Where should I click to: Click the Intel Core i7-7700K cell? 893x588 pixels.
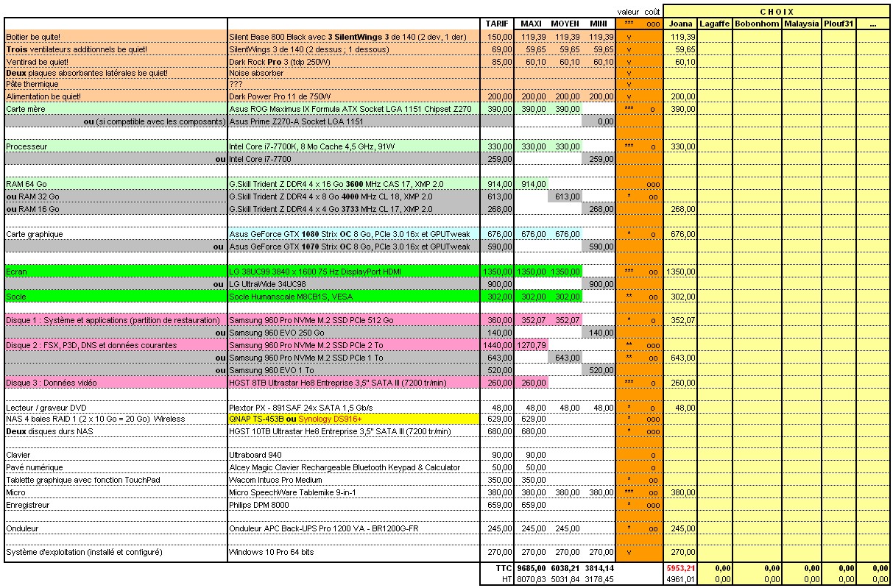point(353,146)
